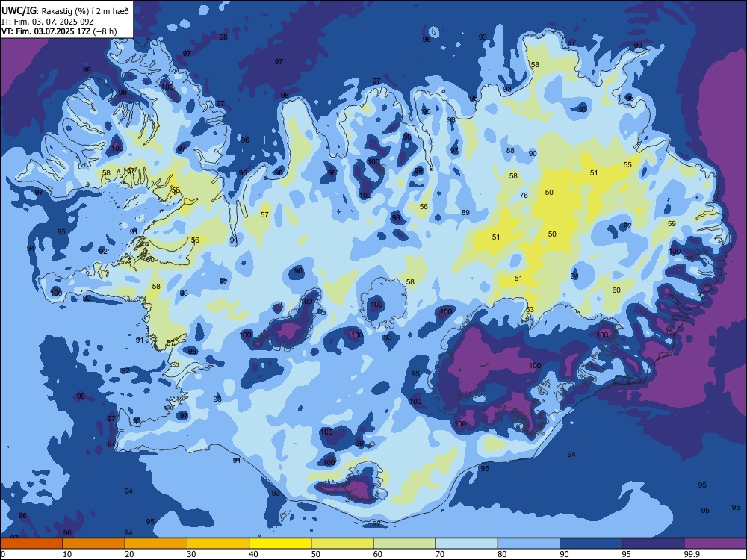Click the pale yellow 50–60 legend swatch
Viewport: 747px width, 560px height.
pyautogui.click(x=343, y=544)
